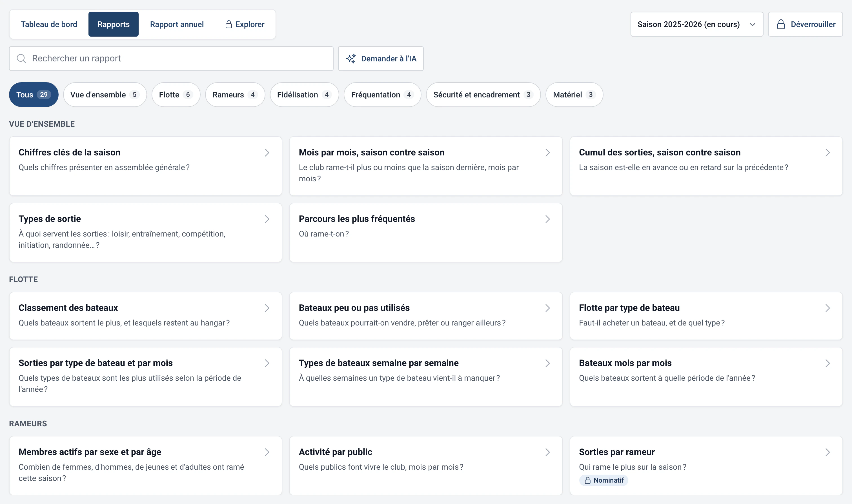Viewport: 852px width, 504px height.
Task: Click chevron on Chiffres clés de la saison
Action: 267,153
